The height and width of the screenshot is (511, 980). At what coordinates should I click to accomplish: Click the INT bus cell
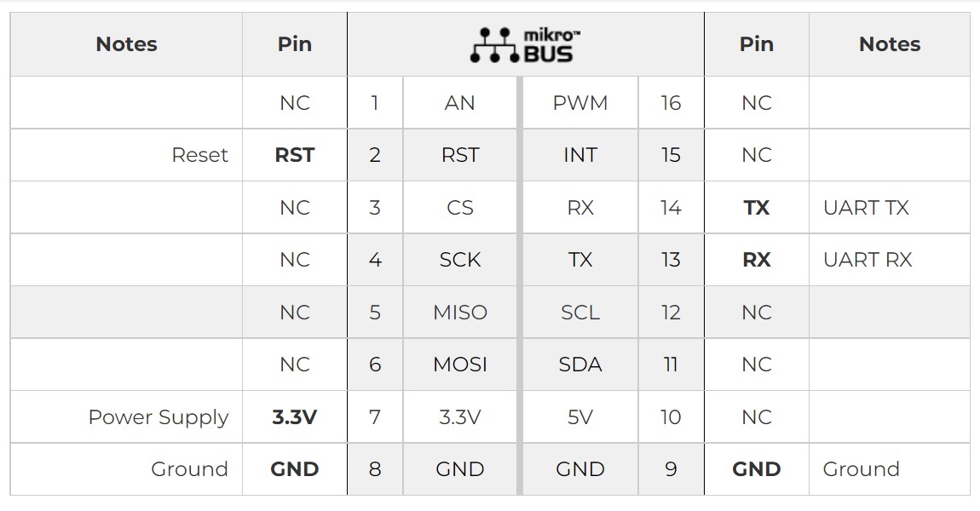(580, 155)
